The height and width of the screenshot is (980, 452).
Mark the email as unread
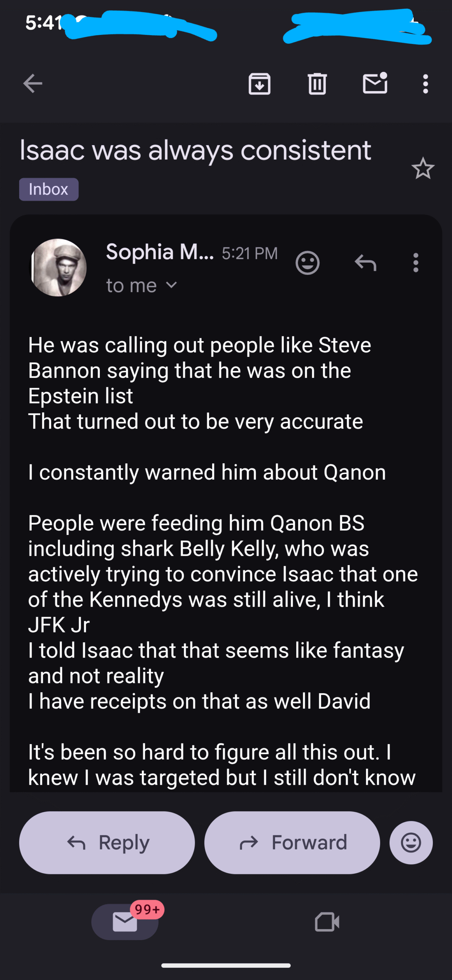pyautogui.click(x=375, y=83)
